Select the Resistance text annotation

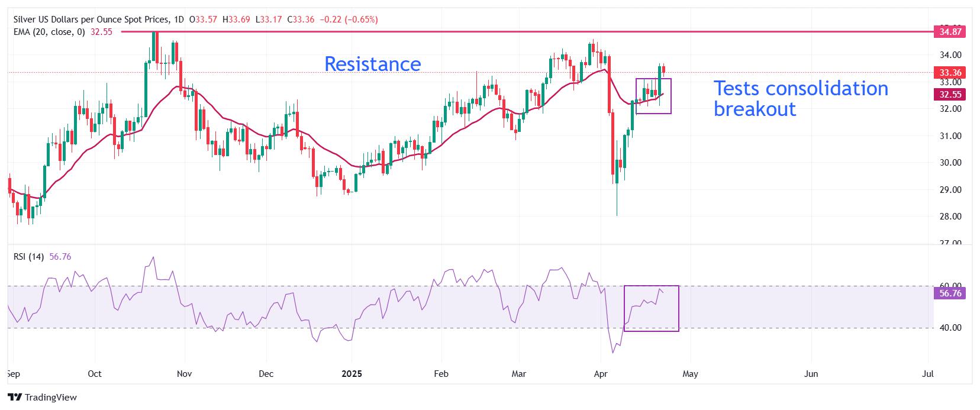click(373, 64)
